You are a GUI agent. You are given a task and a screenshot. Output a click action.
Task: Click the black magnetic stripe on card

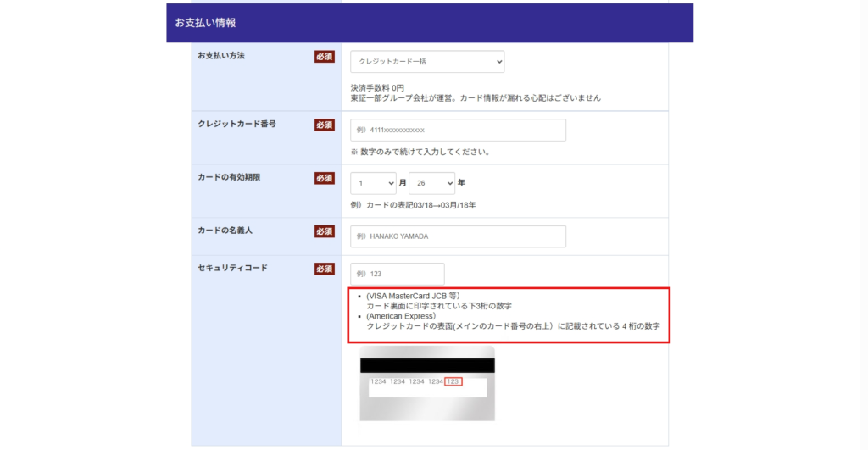pyautogui.click(x=427, y=365)
